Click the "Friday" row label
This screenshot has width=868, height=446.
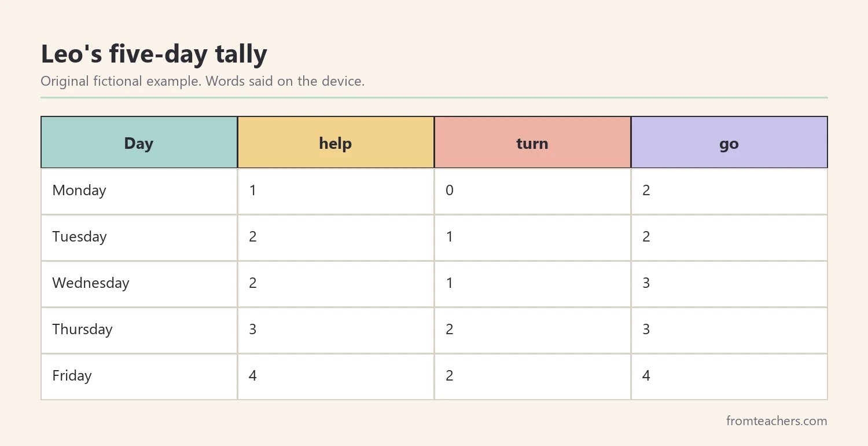[72, 376]
